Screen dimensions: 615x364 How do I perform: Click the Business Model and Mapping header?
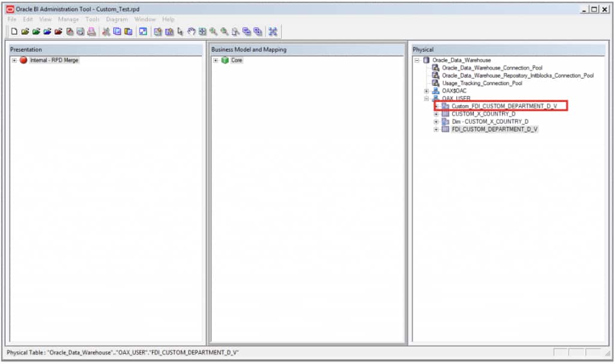coord(307,49)
